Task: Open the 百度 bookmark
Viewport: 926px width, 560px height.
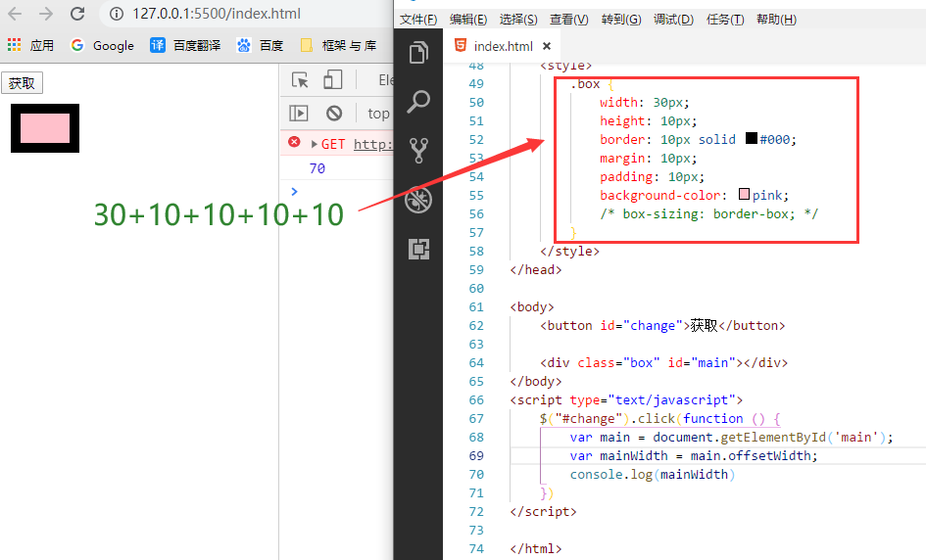Action: tap(260, 45)
